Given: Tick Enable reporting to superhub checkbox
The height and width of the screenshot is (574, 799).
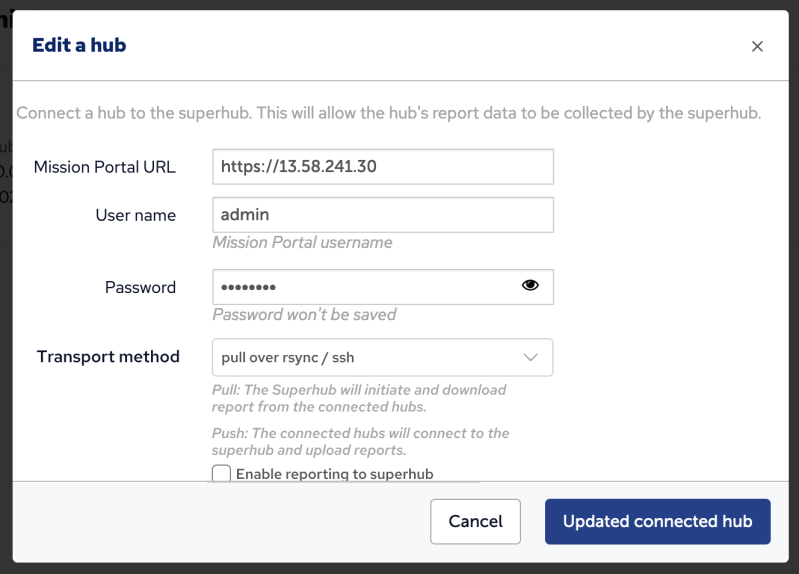Looking at the screenshot, I should pyautogui.click(x=221, y=474).
